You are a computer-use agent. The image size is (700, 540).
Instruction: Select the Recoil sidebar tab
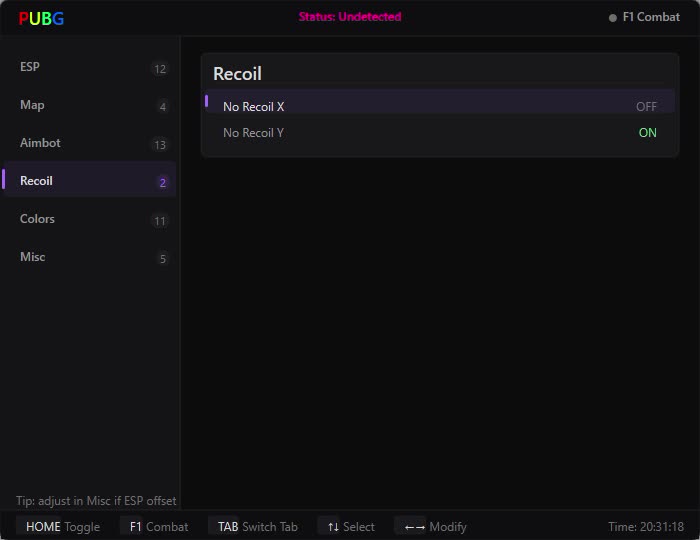pos(89,181)
